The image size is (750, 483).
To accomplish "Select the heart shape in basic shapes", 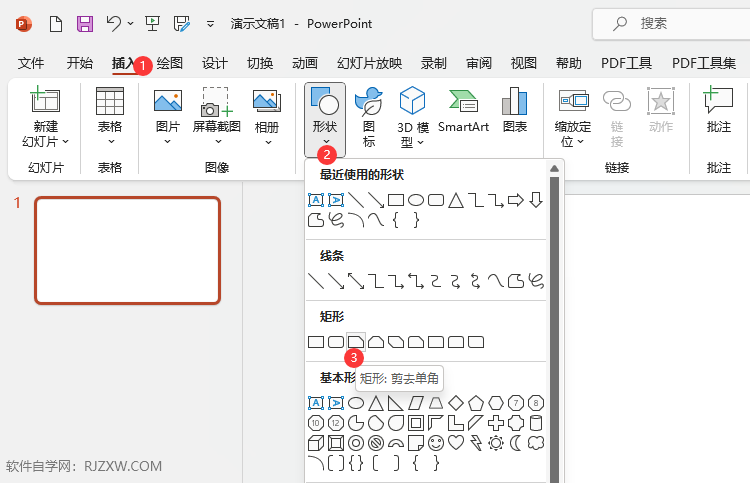I will pos(456,443).
